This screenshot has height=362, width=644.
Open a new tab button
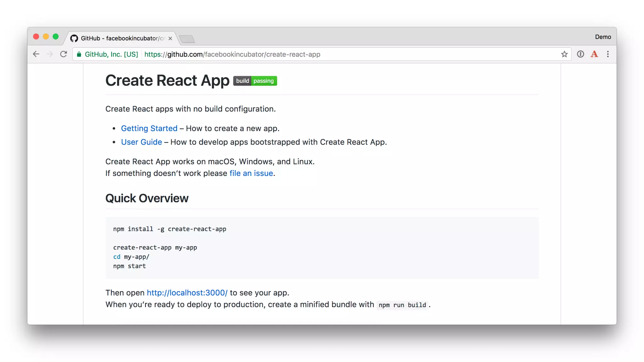[187, 39]
